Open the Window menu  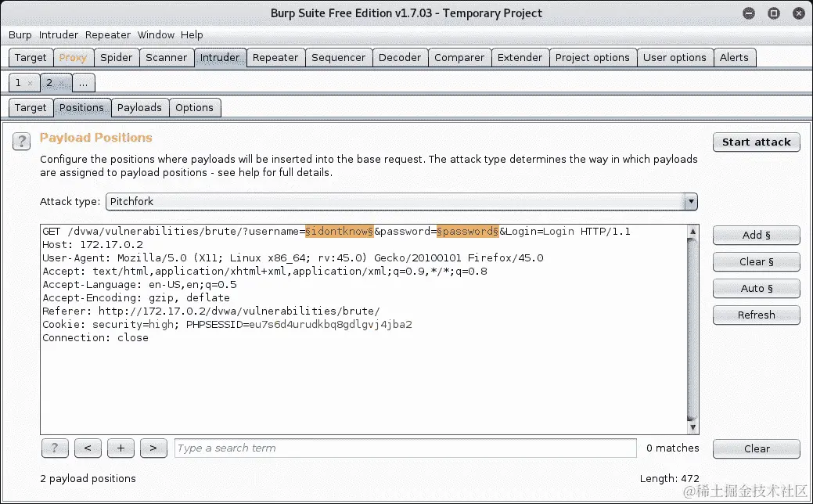[x=156, y=34]
